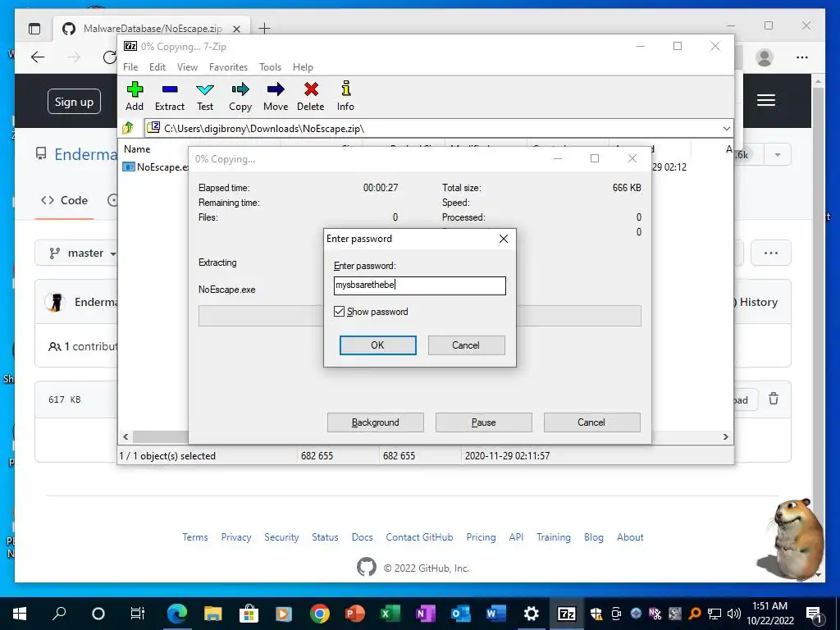Click the Name column header in 7-Zip
The image size is (840, 630).
tap(137, 149)
